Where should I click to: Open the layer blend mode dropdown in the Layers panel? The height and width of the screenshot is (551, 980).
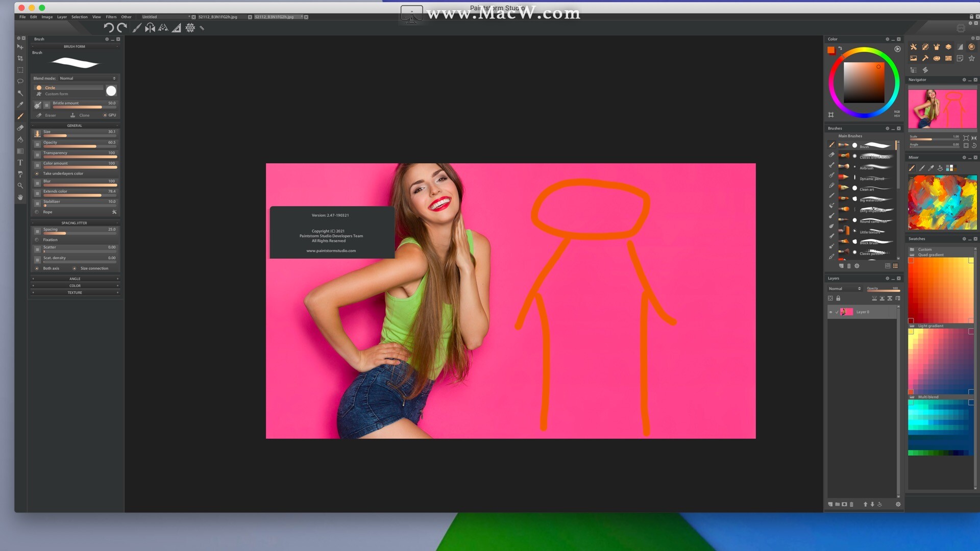[845, 289]
